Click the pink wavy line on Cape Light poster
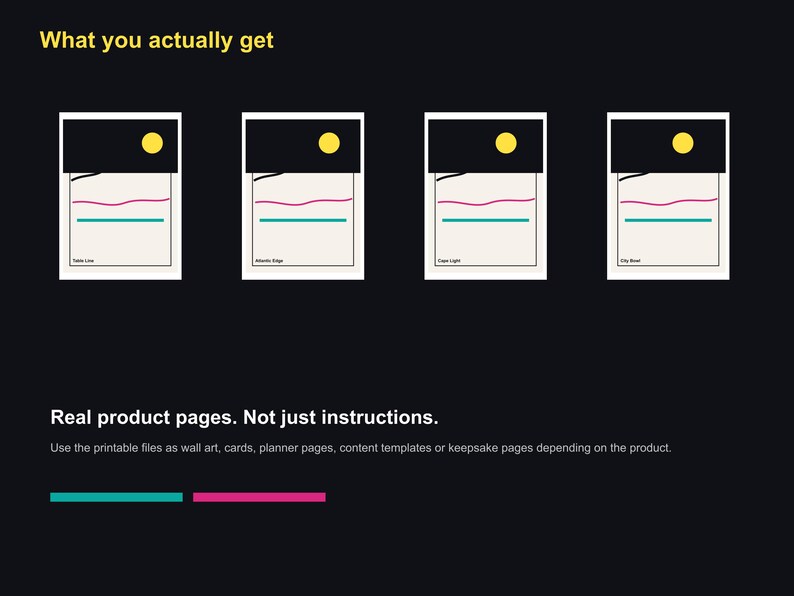The image size is (794, 596). click(x=486, y=202)
